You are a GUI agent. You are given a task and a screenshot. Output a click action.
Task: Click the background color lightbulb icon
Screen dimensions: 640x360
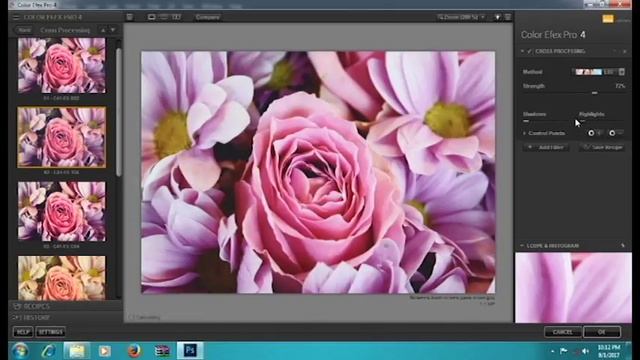[x=498, y=17]
